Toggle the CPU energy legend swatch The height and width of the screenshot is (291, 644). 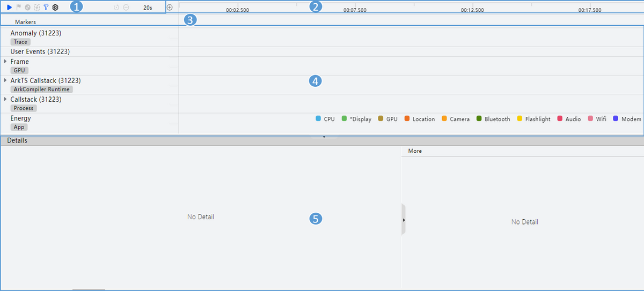[318, 119]
